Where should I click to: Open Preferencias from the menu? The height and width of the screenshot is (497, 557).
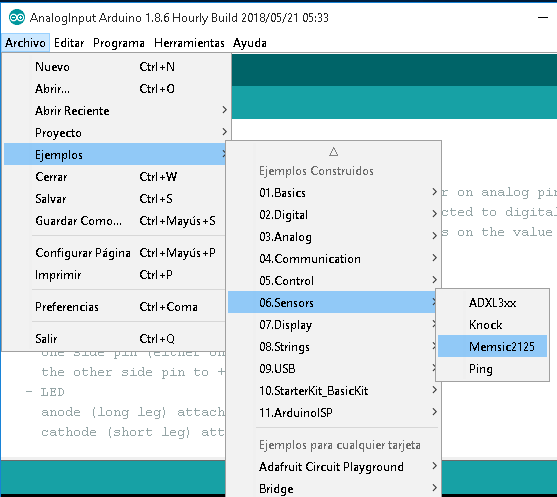[115, 307]
